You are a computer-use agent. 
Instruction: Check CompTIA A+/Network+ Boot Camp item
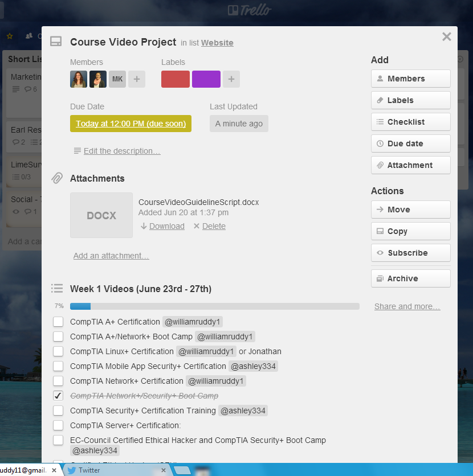(x=58, y=337)
